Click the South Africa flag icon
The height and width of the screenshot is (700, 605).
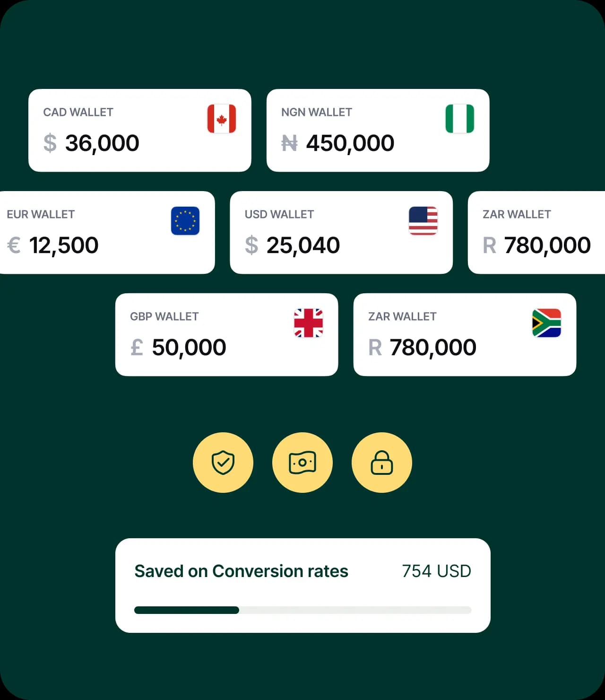tap(546, 323)
